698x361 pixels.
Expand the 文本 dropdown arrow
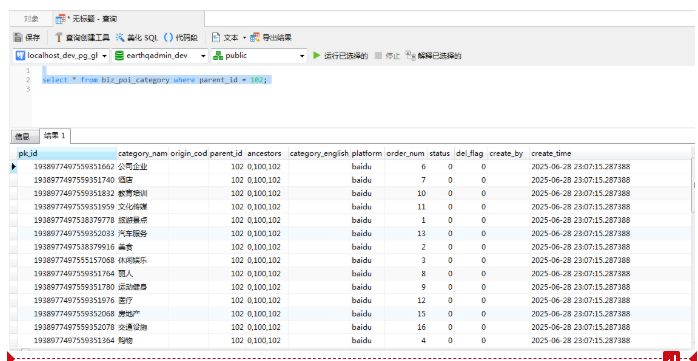[244, 38]
